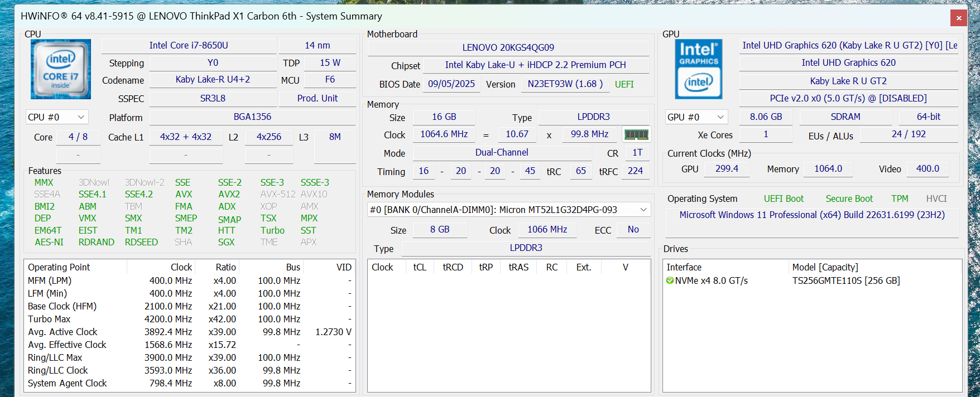980x397 pixels.
Task: Click the 1066 MHz module clock field
Action: [x=547, y=230]
